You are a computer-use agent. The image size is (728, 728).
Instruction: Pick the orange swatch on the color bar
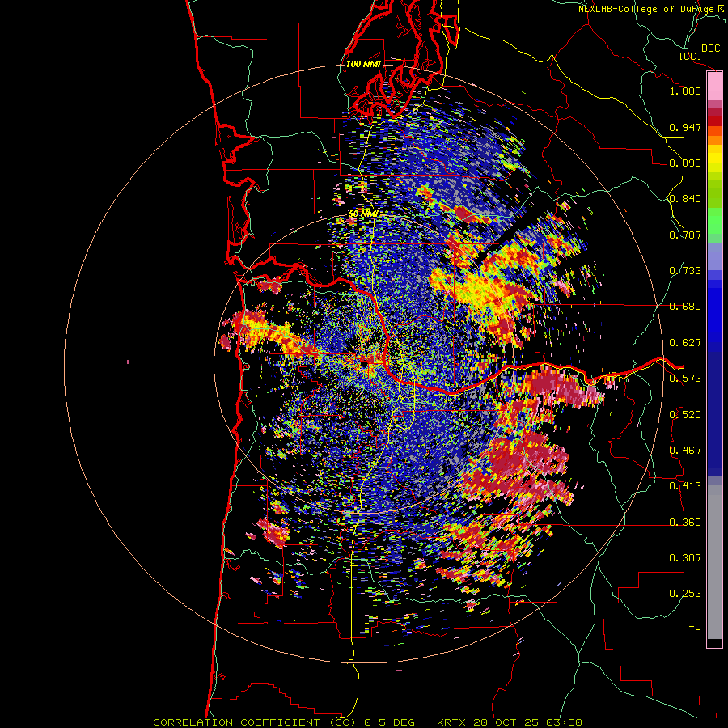click(x=714, y=140)
